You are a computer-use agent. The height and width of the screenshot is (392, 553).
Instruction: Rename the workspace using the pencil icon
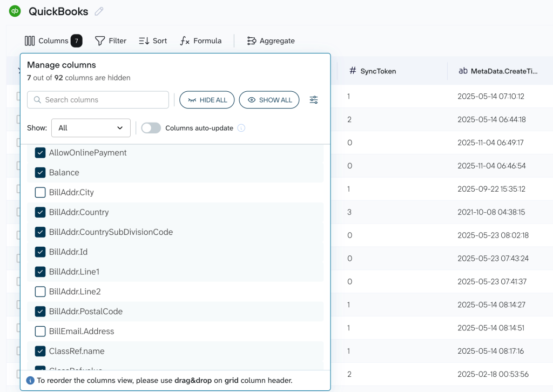(x=98, y=11)
